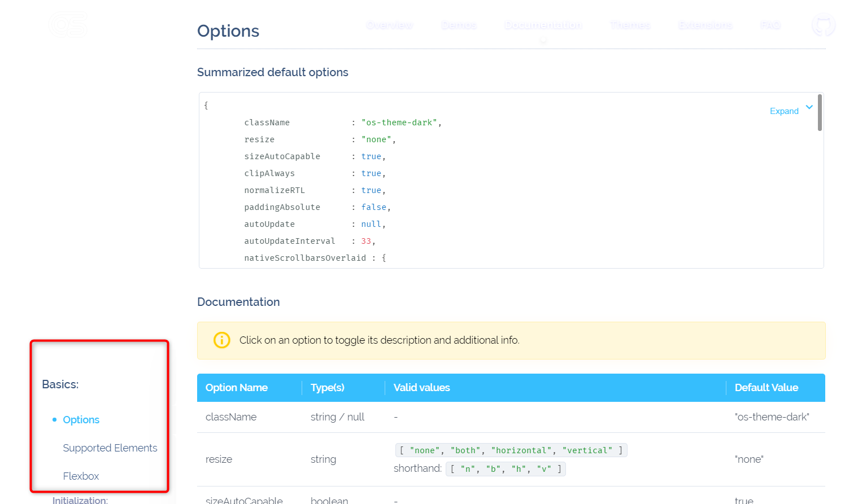The width and height of the screenshot is (858, 504).
Task: Open the Supported Elements sidebar link
Action: point(110,448)
